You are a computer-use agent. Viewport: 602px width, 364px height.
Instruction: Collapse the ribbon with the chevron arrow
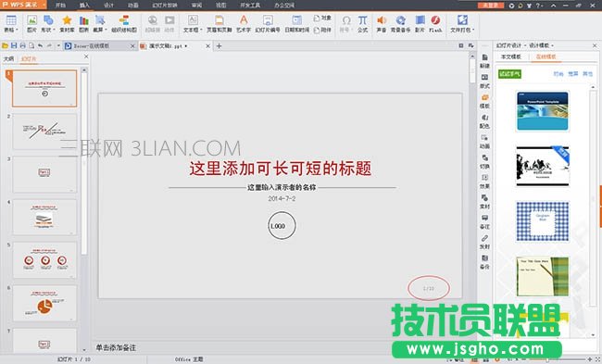coord(553,6)
